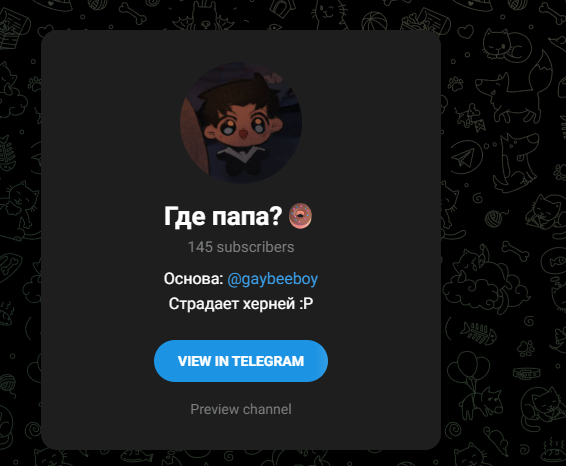Follow the Preview channel link
This screenshot has height=466, width=566.
pos(241,409)
